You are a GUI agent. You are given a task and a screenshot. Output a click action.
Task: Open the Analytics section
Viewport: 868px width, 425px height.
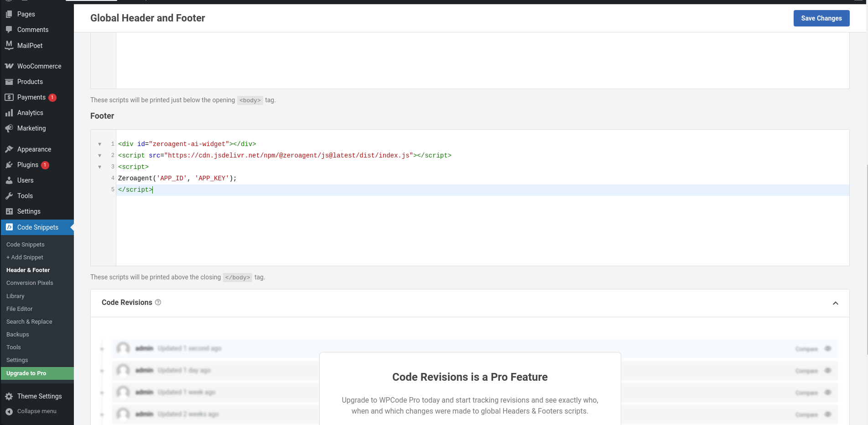(31, 112)
